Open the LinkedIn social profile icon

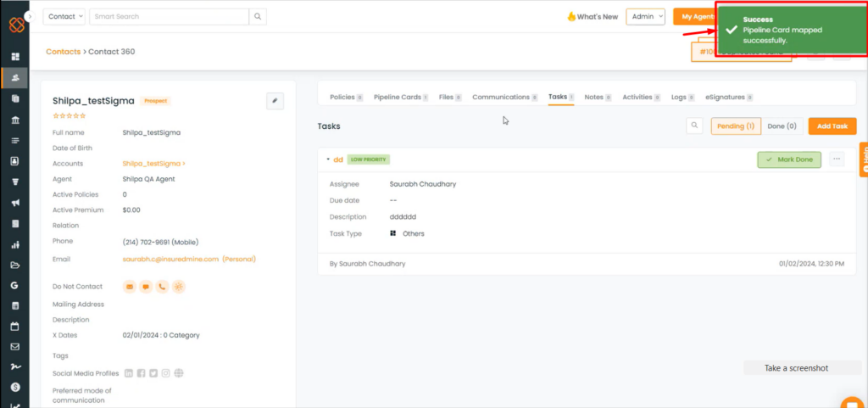[x=129, y=373]
